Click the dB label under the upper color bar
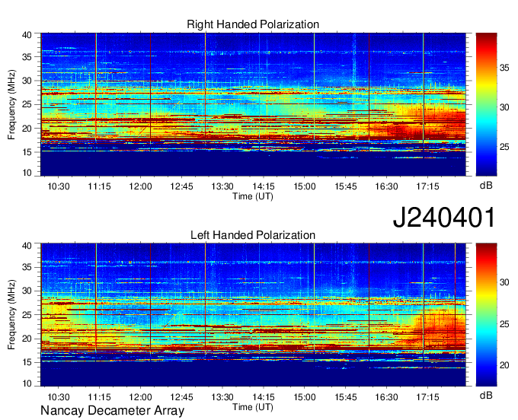The image size is (518, 420). pyautogui.click(x=486, y=185)
